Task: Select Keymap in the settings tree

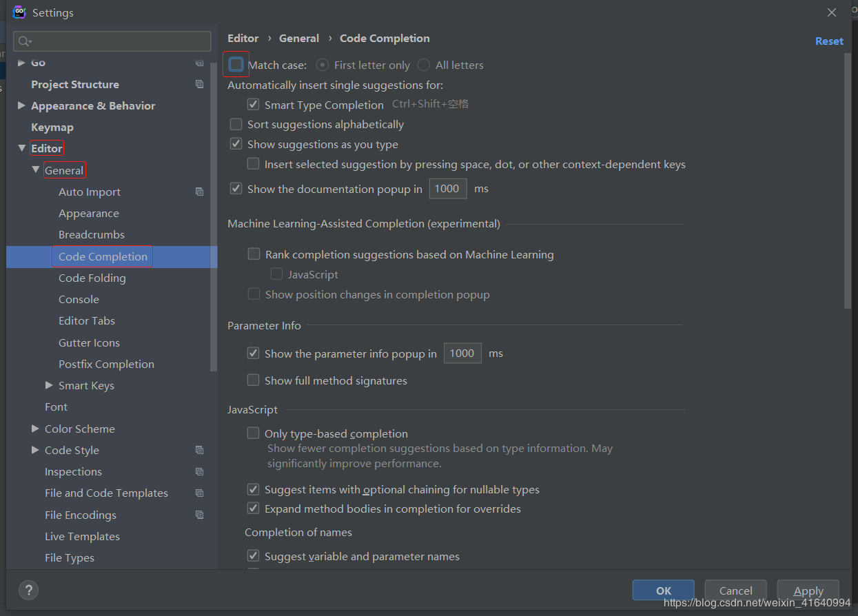Action: pyautogui.click(x=52, y=127)
